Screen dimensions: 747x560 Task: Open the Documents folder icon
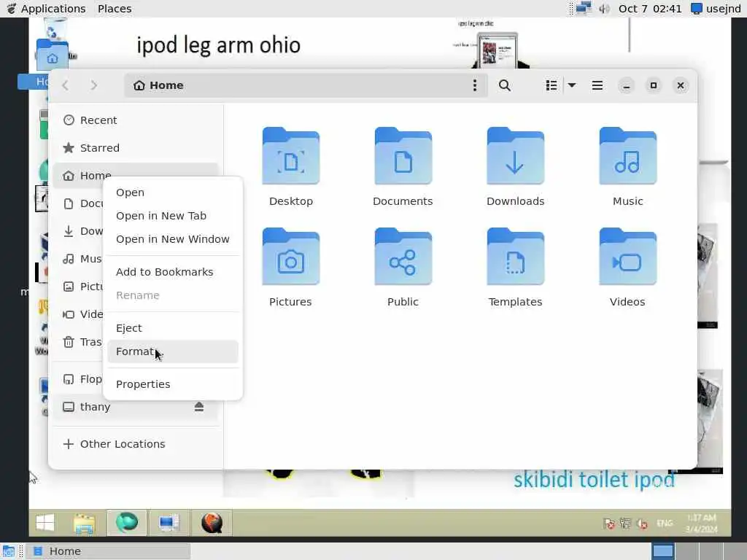(x=403, y=156)
